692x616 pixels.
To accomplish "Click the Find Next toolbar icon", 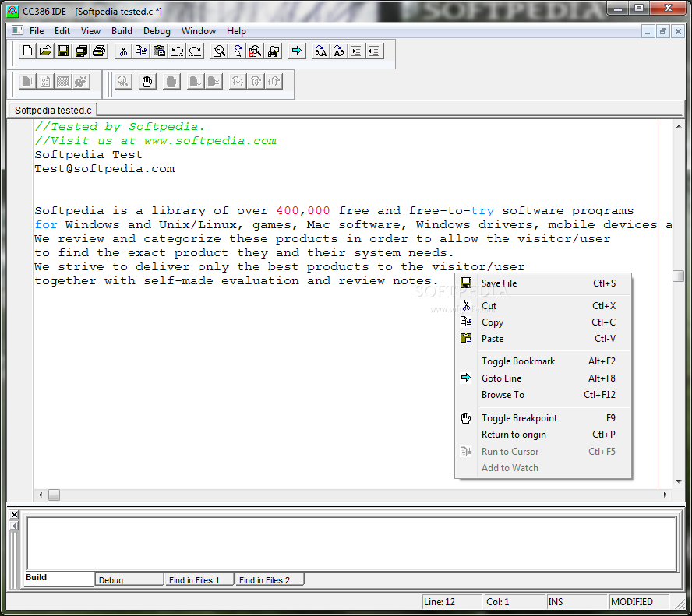I will click(238, 51).
